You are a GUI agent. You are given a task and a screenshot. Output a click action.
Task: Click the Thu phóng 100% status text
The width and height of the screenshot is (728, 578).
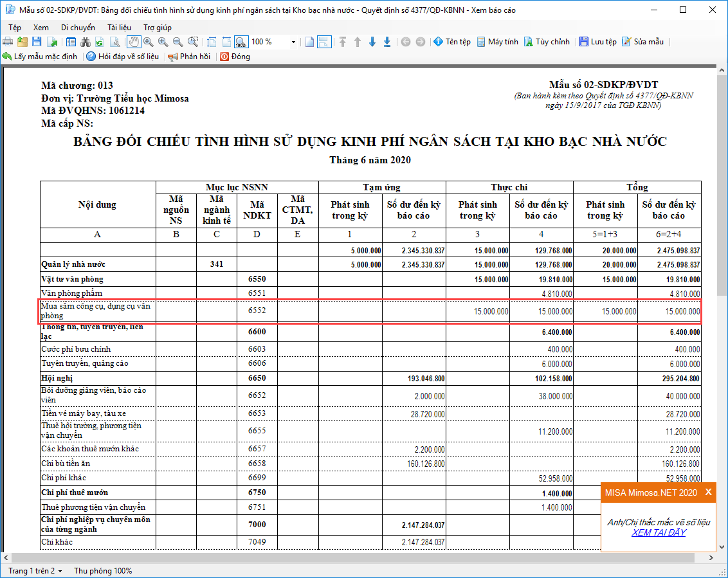(x=103, y=570)
